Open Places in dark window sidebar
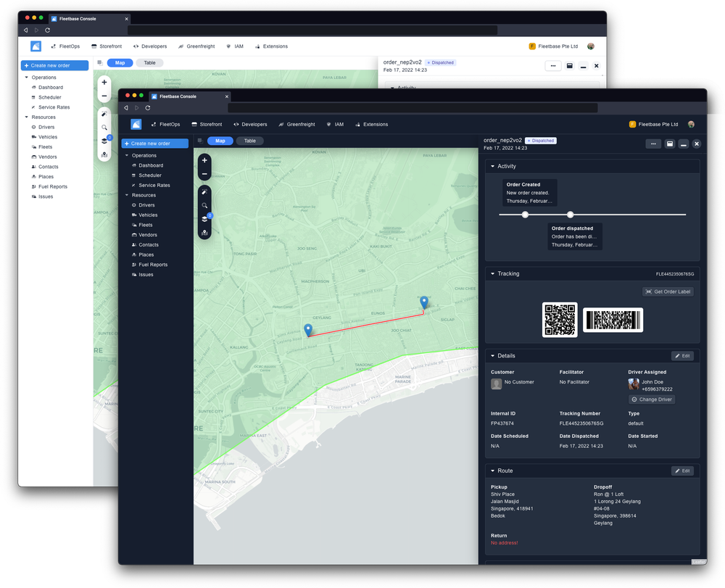 click(x=143, y=254)
